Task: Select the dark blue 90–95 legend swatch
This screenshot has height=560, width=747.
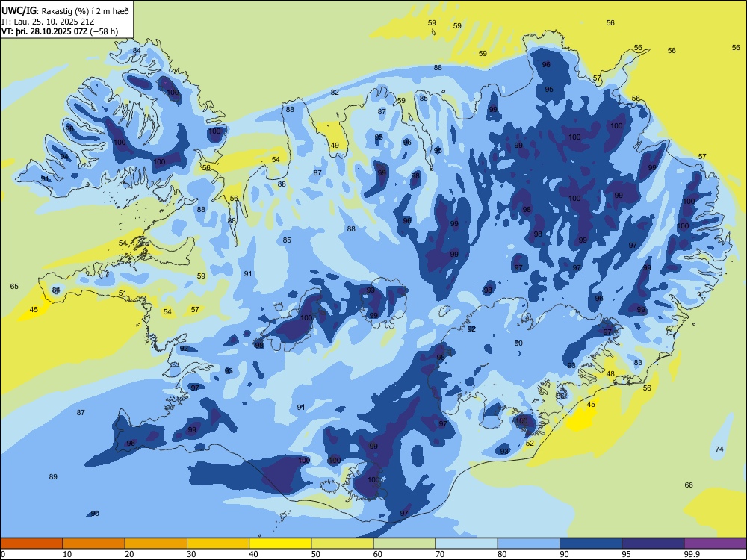Action: click(591, 544)
